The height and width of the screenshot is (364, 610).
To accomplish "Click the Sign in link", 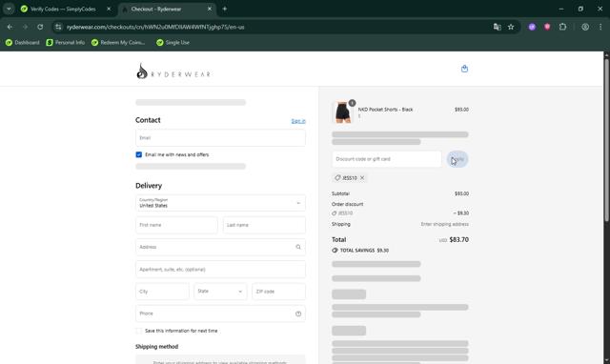I will point(298,121).
